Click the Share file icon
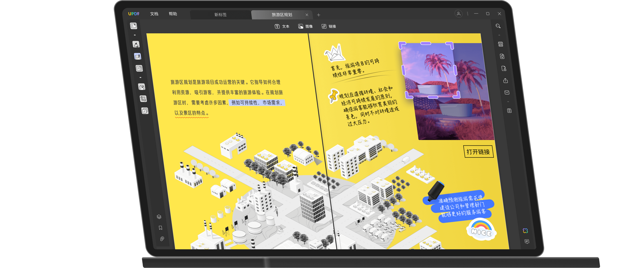Screen dimensions: 644x268 505,81
